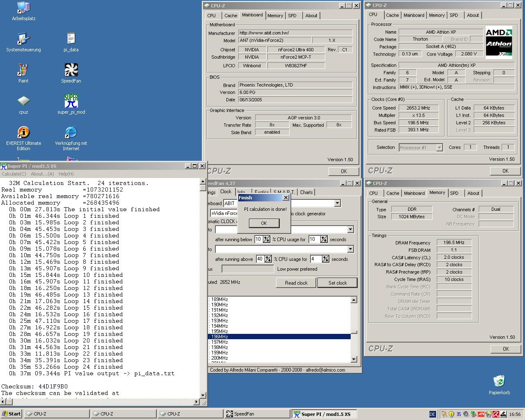Viewport: 525px width, 420px height.
Task: Open Mainboard tab in CPU-Z CPU window
Action: 414,15
